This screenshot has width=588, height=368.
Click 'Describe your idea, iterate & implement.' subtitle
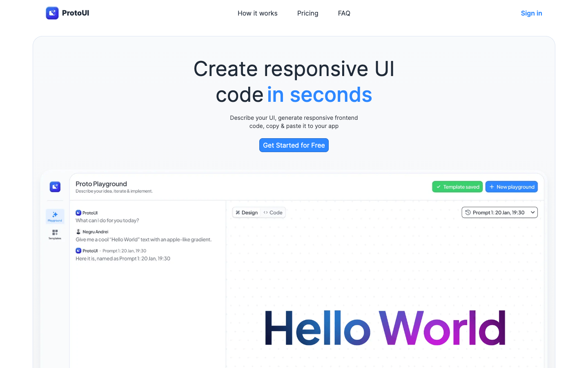[x=114, y=191]
